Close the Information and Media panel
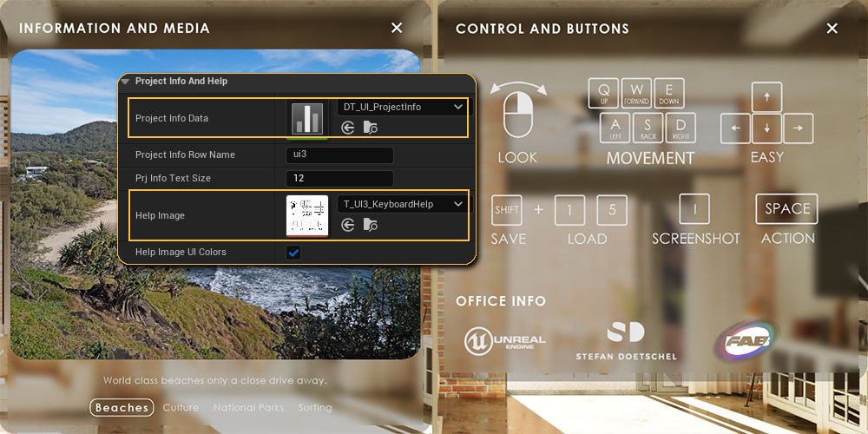Image resolution: width=868 pixels, height=434 pixels. point(397,28)
